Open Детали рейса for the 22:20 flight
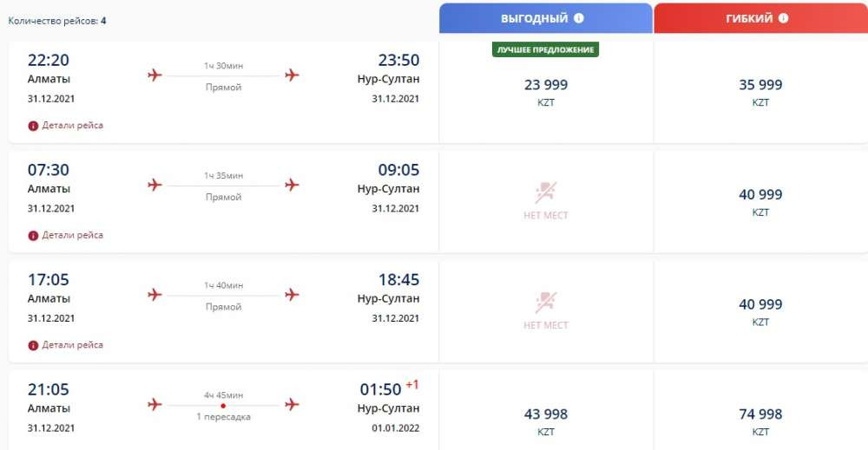This screenshot has height=450, width=868. [73, 126]
